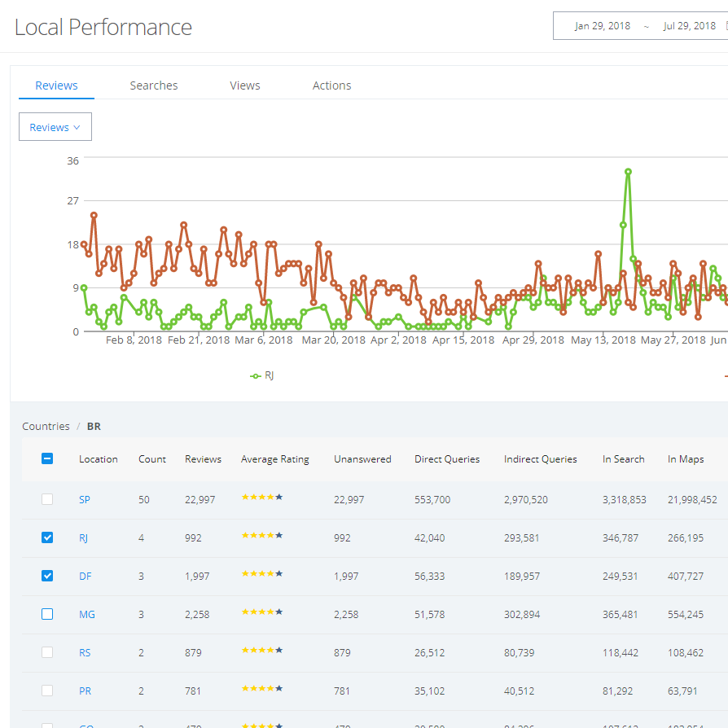The image size is (728, 728).
Task: Uncheck the RJ location checkbox
Action: [47, 537]
